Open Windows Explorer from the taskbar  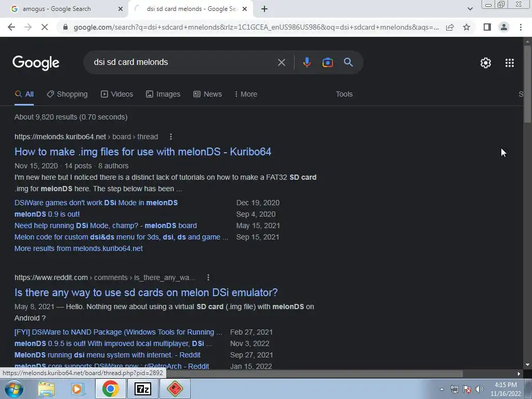(46, 389)
